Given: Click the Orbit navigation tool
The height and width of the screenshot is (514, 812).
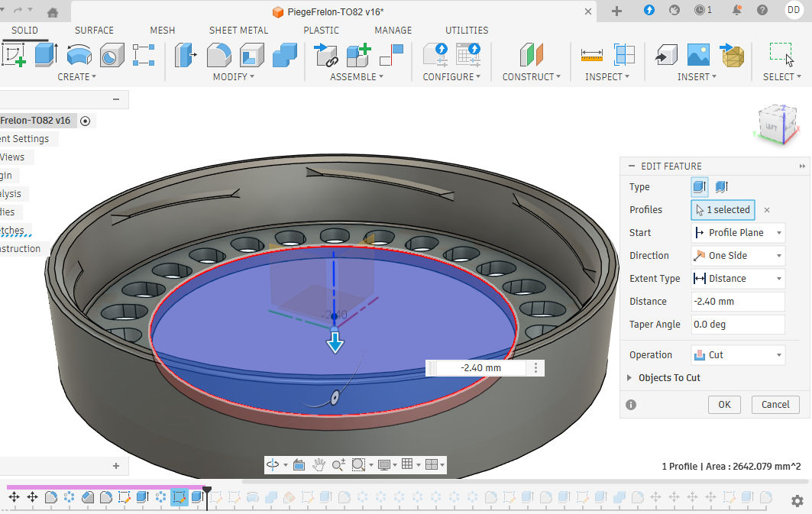Looking at the screenshot, I should [x=273, y=464].
